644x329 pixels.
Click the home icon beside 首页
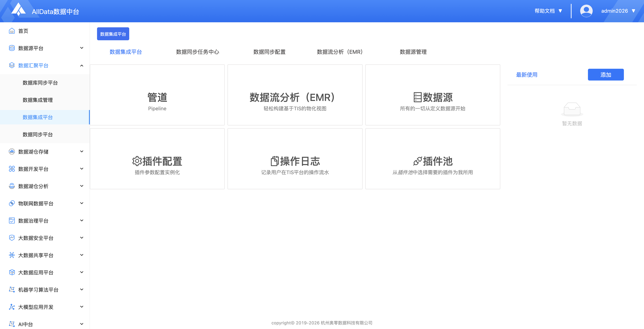tap(12, 31)
